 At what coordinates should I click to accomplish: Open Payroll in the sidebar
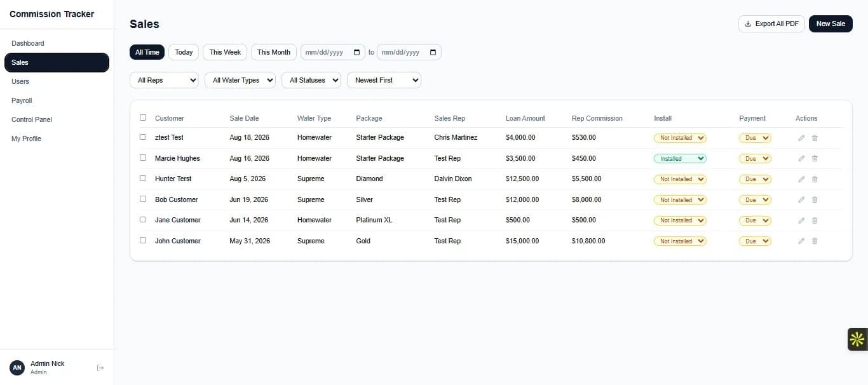(x=57, y=100)
